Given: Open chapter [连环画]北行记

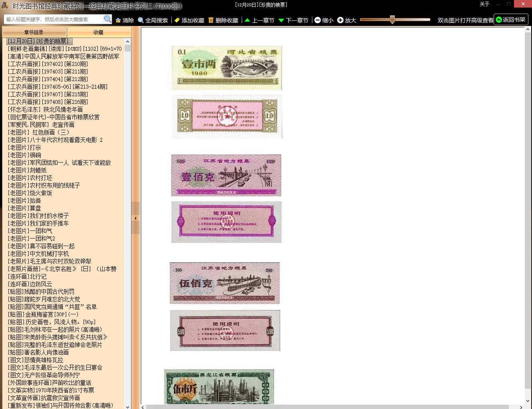Looking at the screenshot, I should tap(27, 276).
